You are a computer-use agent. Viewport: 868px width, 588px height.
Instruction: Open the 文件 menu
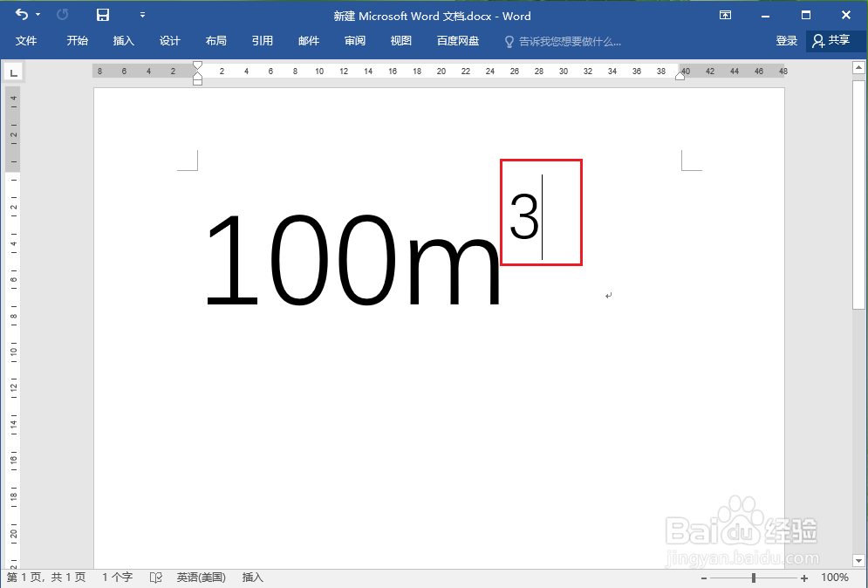27,40
